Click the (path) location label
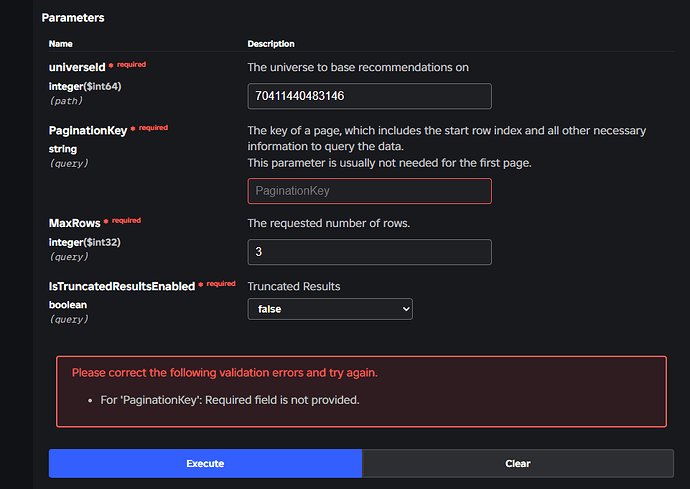Image resolution: width=690 pixels, height=489 pixels. 65,100
